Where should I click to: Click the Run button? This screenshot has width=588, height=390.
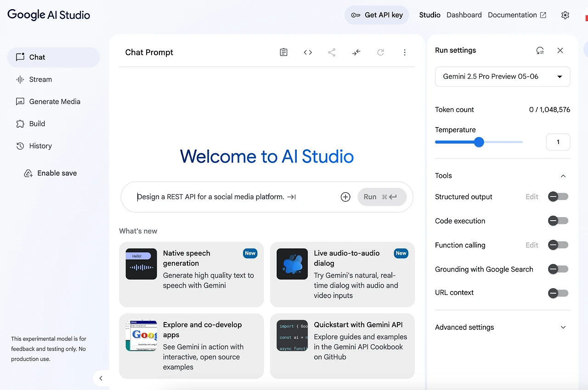382,197
